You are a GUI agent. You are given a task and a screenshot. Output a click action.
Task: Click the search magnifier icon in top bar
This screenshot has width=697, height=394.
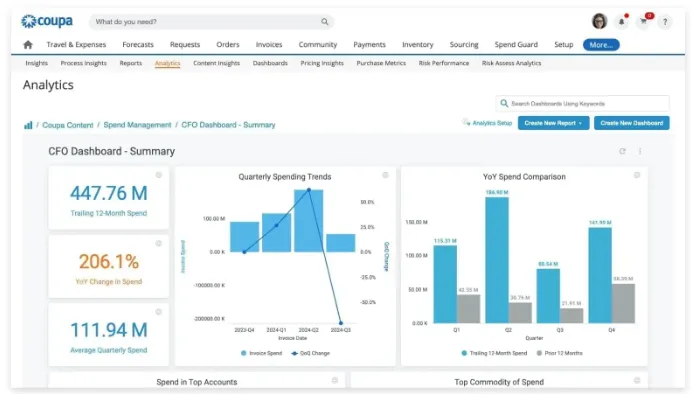[325, 21]
